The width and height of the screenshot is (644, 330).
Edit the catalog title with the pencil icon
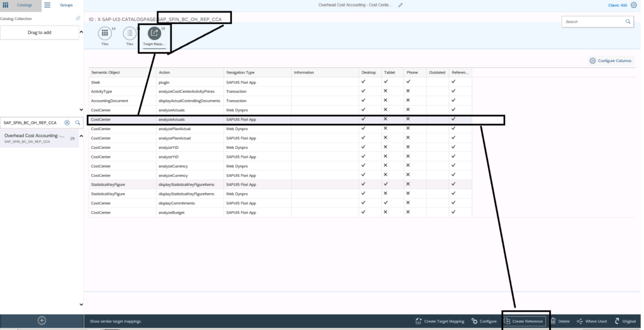(x=401, y=5)
